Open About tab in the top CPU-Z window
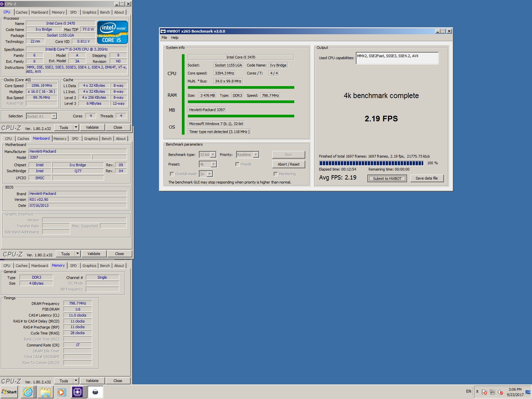The width and height of the screenshot is (532, 399). 119,12
